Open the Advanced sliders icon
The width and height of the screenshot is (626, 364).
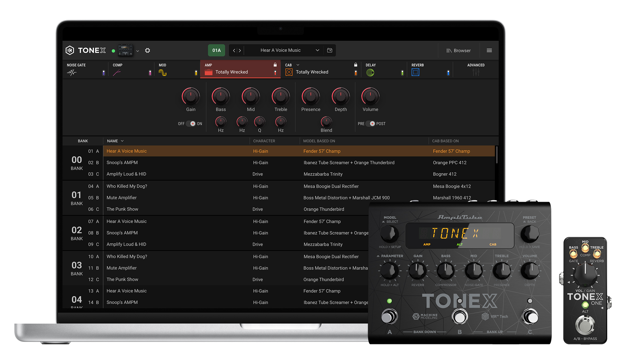click(476, 72)
